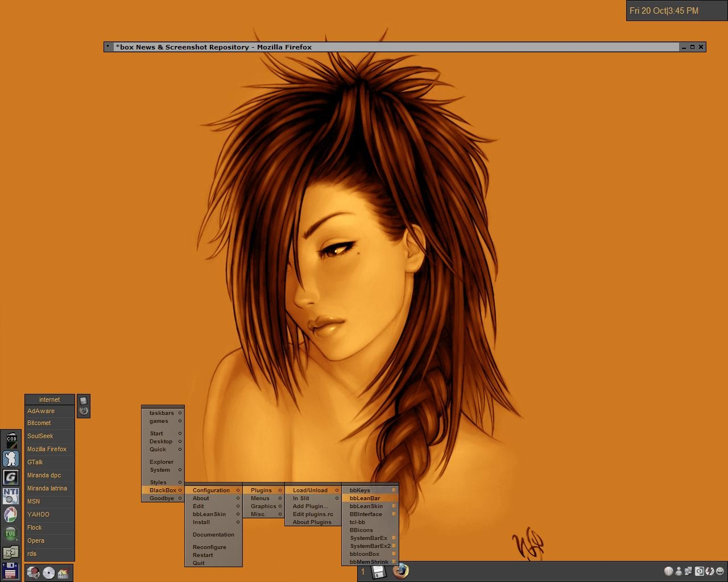Open Documentation from BlackBox menu
The width and height of the screenshot is (728, 582).
click(x=213, y=535)
